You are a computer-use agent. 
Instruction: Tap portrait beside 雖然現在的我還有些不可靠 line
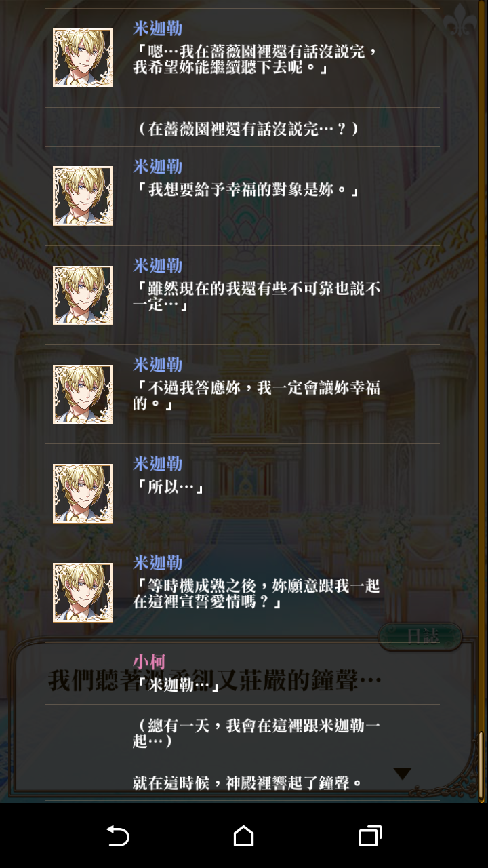[x=83, y=295]
